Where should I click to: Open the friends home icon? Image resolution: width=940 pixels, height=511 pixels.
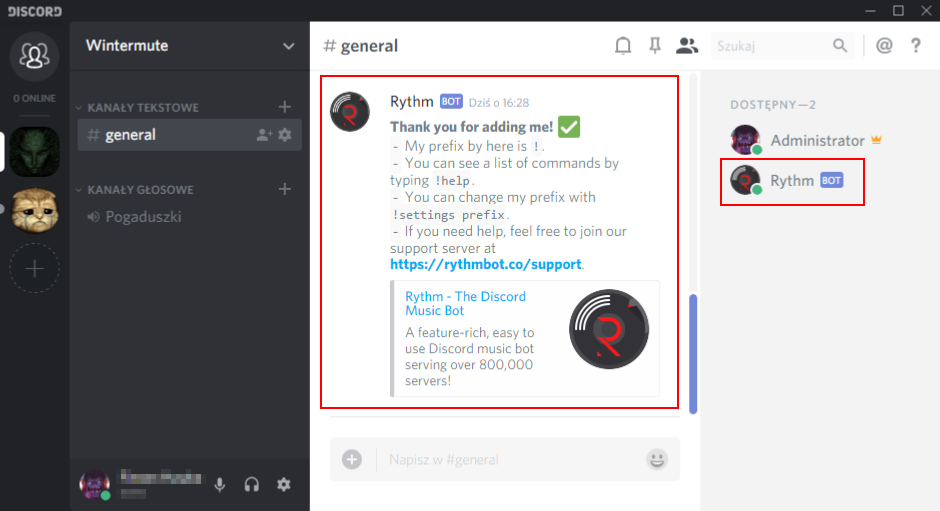pyautogui.click(x=34, y=56)
